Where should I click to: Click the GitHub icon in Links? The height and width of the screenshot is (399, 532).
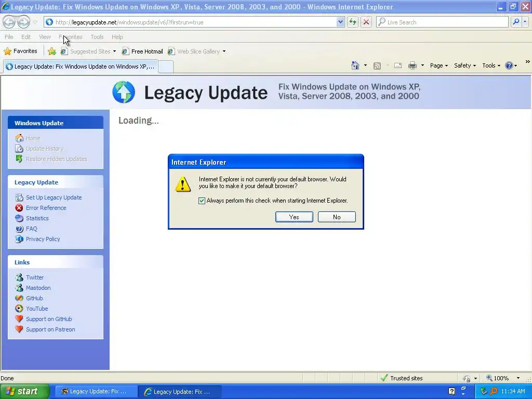(19, 298)
